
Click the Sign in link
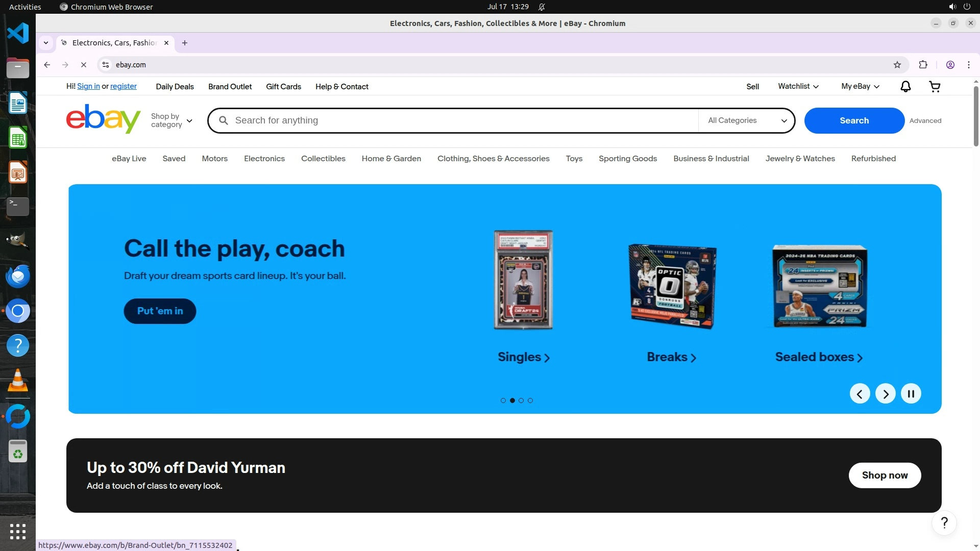pyautogui.click(x=88, y=87)
